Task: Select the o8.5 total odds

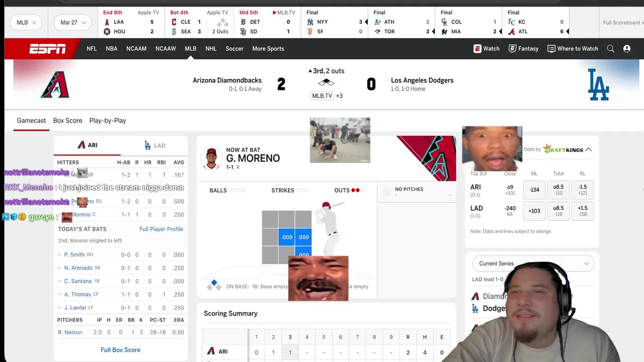Action: point(558,190)
